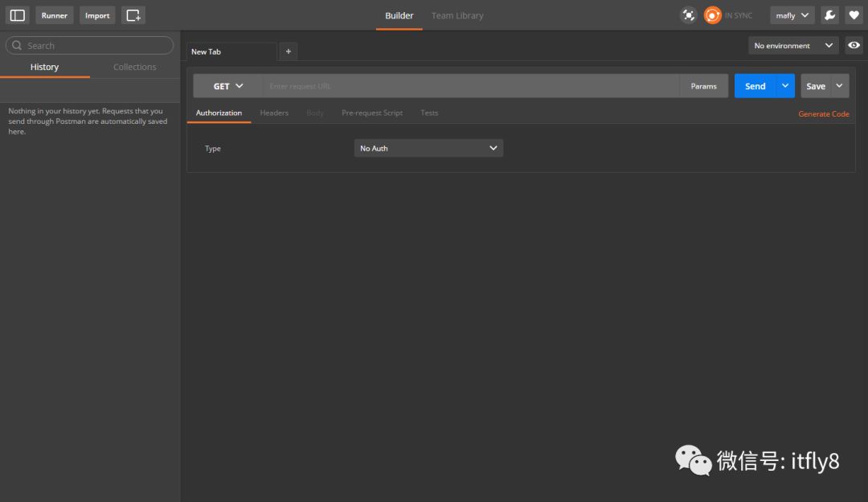868x502 pixels.
Task: Select the New Tab request tab
Action: point(231,51)
